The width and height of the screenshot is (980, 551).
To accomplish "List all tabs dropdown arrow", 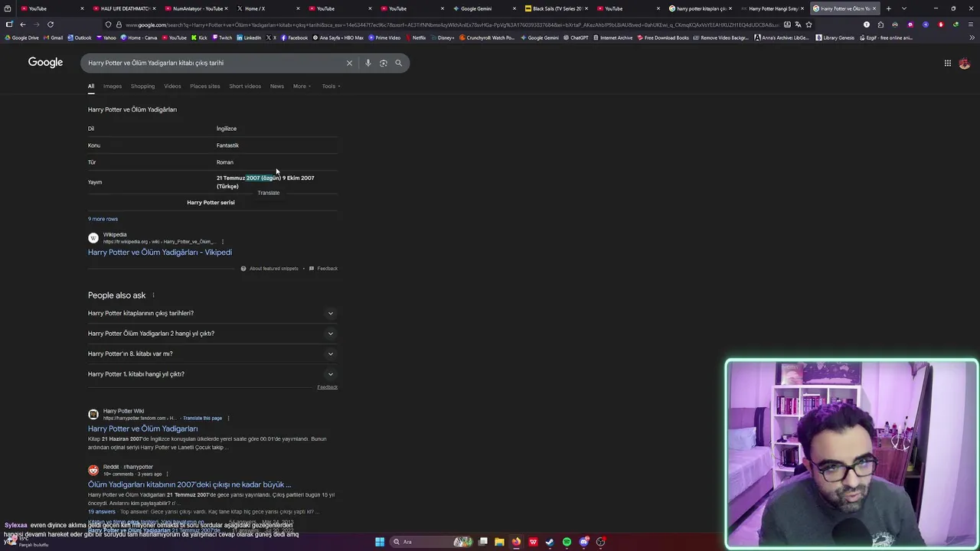I will point(903,8).
